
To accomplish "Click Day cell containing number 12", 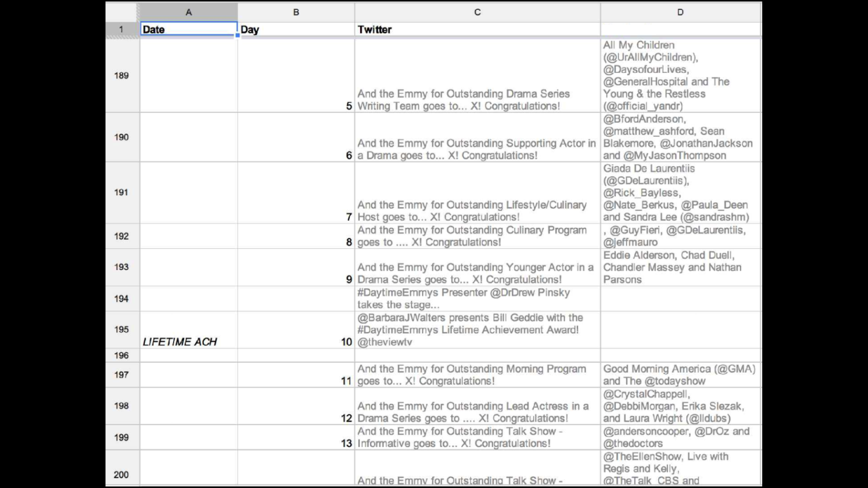I will [x=296, y=406].
